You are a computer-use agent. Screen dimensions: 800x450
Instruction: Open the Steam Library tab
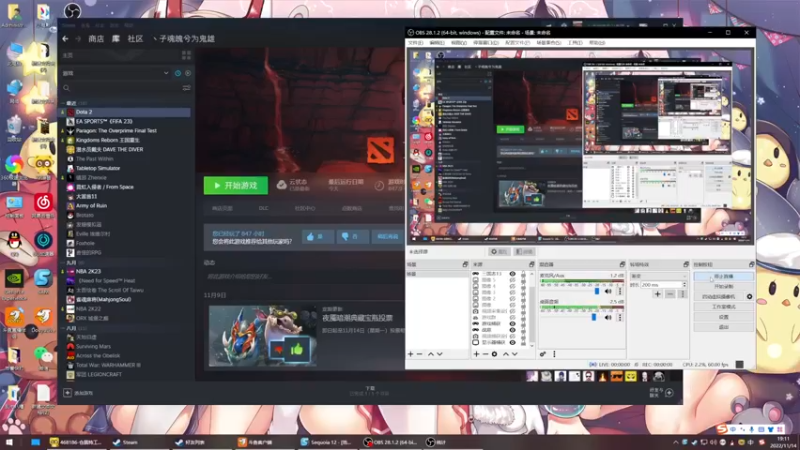coord(116,39)
